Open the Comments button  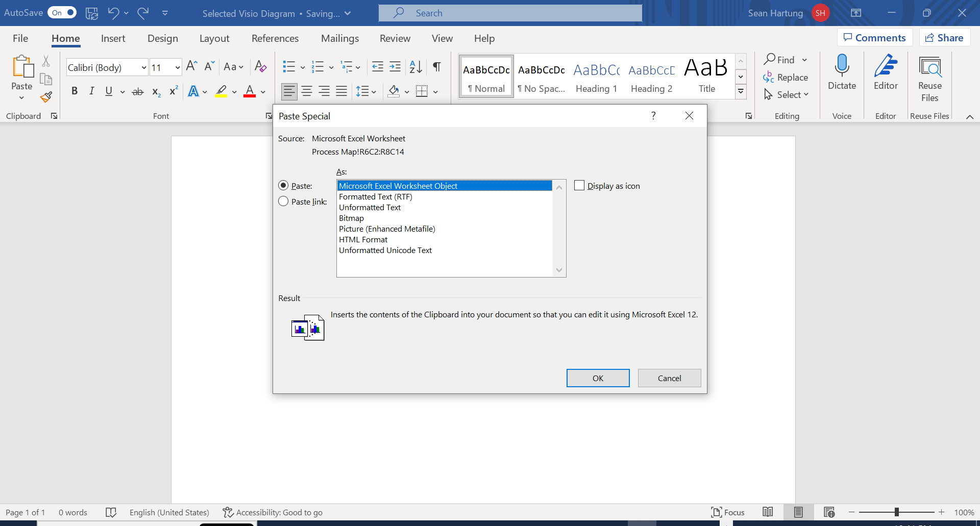click(875, 38)
